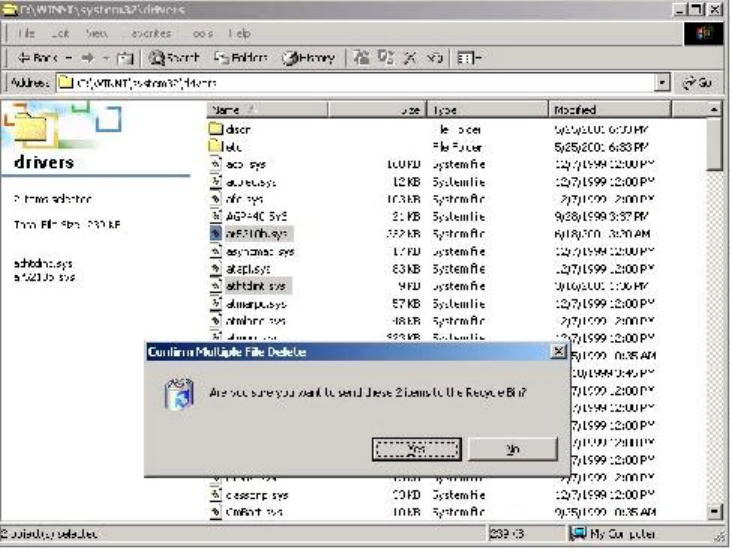
Task: Open the Forward history dropdown arrow
Action: point(106,58)
